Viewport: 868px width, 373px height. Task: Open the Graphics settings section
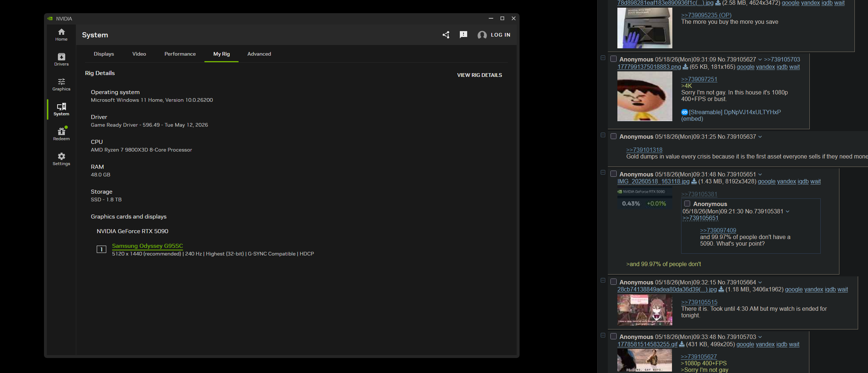[61, 85]
